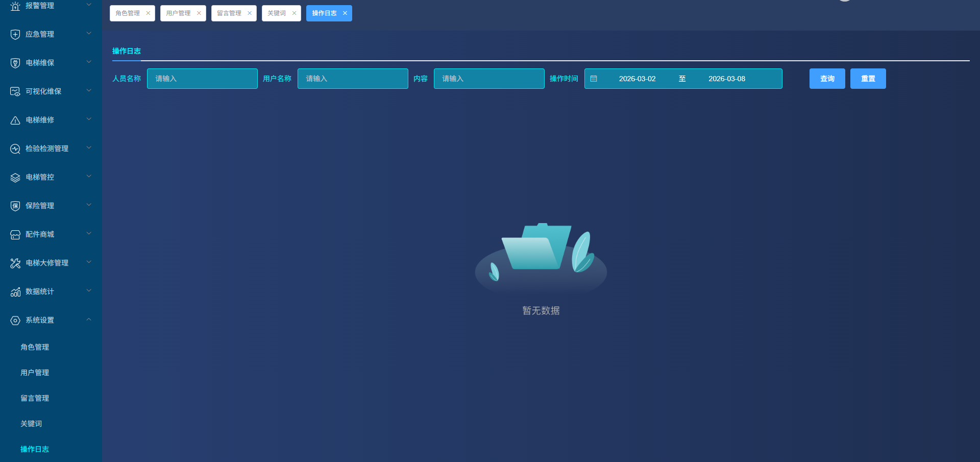Image resolution: width=980 pixels, height=462 pixels.
Task: Click the 数据统计 chart icon
Action: click(15, 292)
